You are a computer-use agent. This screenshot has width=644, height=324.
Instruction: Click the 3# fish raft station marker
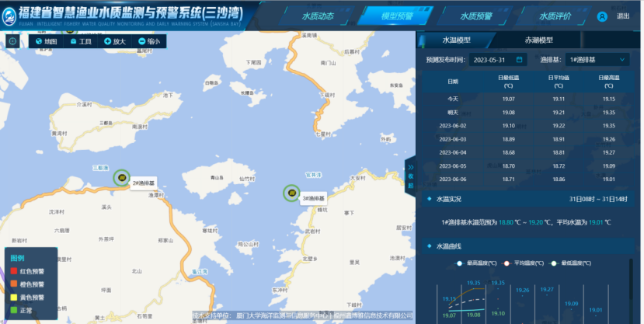coord(291,193)
